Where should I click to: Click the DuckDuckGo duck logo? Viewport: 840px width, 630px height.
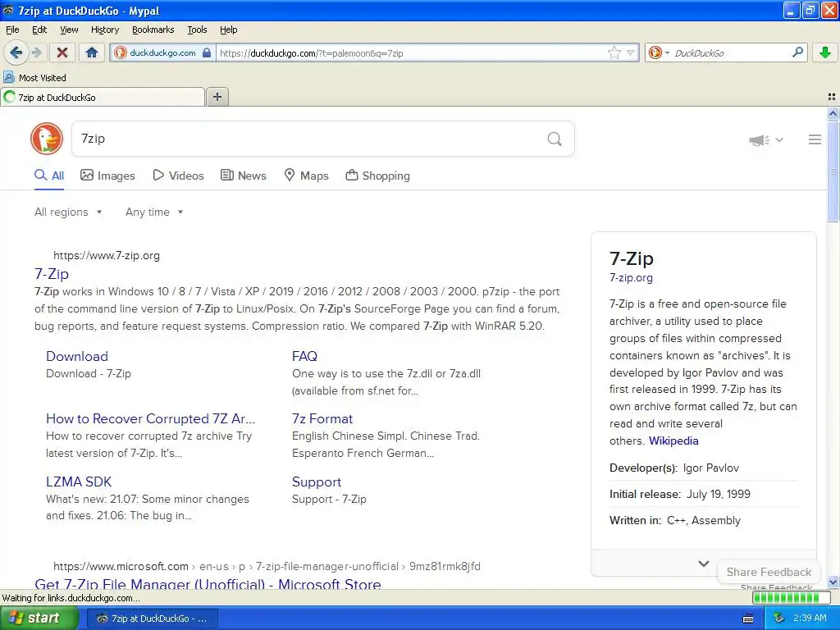tap(47, 139)
